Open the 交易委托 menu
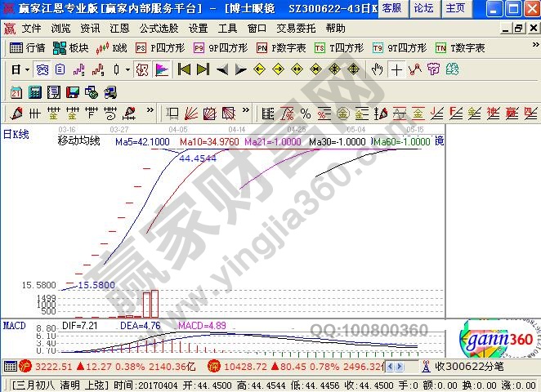This screenshot has width=541, height=392. point(293,28)
